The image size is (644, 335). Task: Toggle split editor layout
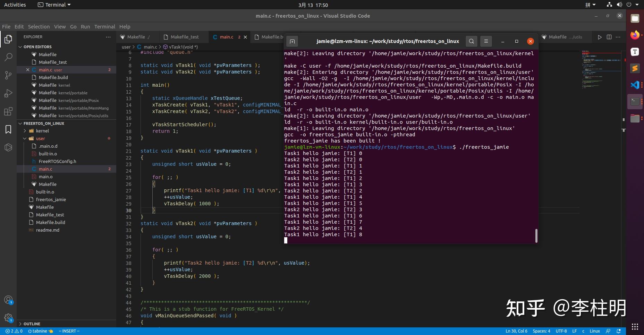coord(609,37)
